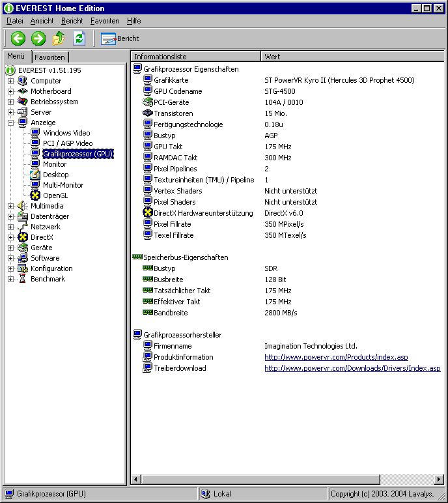The image size is (448, 503).
Task: Click the EVEREST v1.51.195 root info icon
Action: click(10, 70)
